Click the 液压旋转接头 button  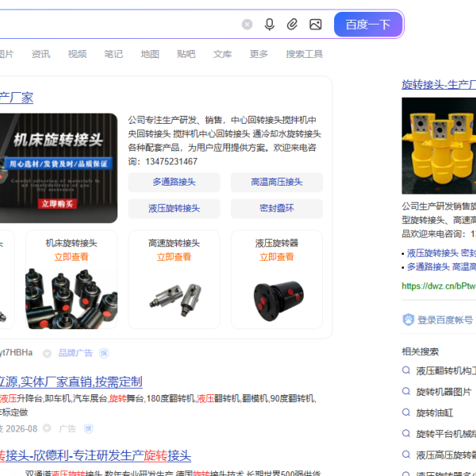(174, 209)
